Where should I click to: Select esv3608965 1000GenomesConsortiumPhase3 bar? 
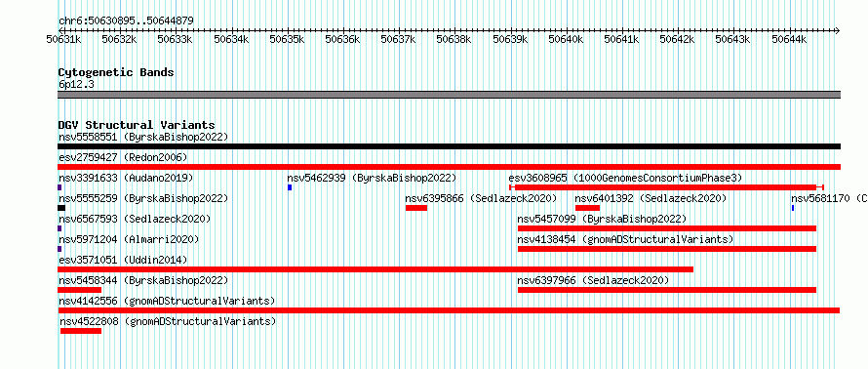click(x=666, y=187)
